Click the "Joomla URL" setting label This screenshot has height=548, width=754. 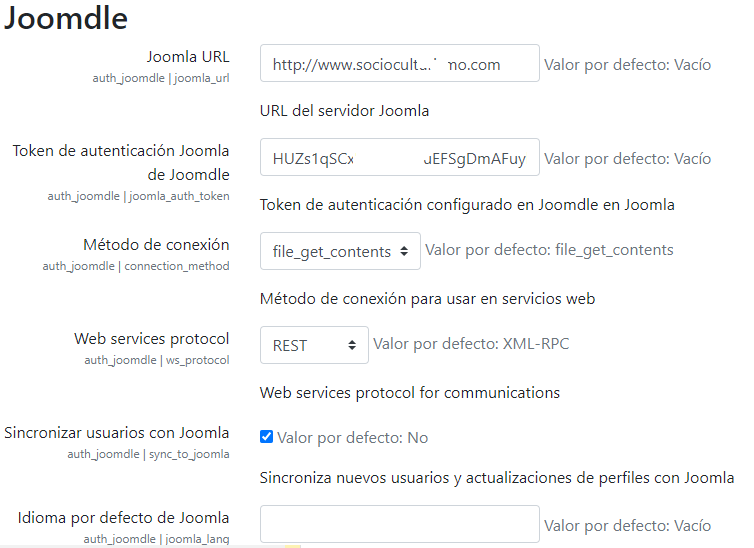[188, 56]
